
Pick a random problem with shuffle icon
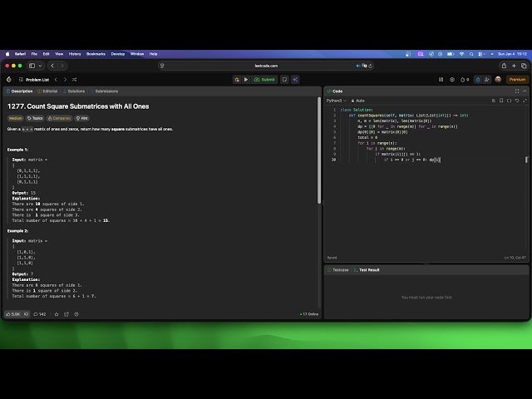coord(74,80)
